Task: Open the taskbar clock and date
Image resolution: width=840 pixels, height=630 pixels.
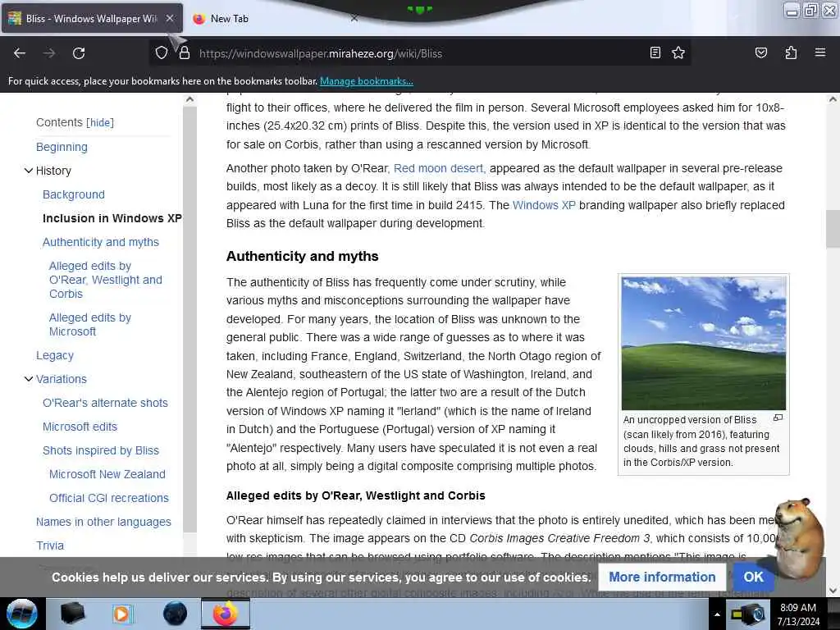Action: coord(798,614)
